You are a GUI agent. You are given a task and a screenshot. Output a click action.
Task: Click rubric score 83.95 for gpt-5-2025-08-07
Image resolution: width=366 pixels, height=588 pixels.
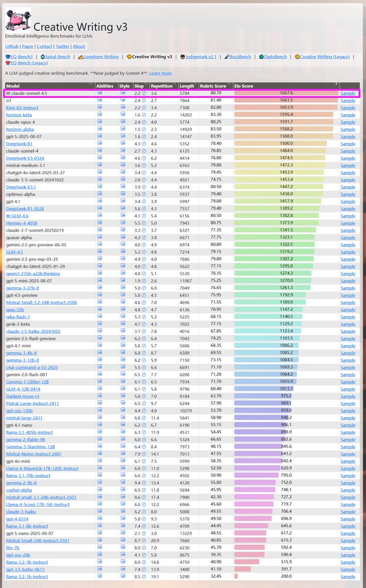216,136
